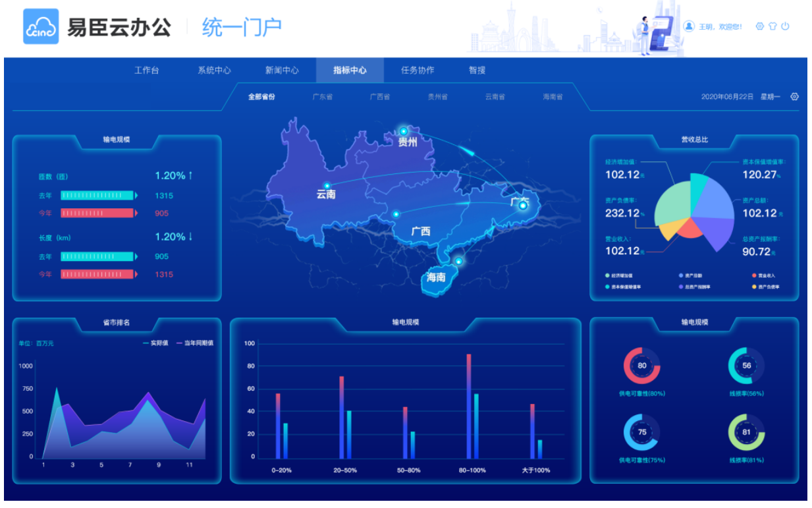Open the 新闻中心 navigation tab
The width and height of the screenshot is (812, 508).
tap(282, 71)
